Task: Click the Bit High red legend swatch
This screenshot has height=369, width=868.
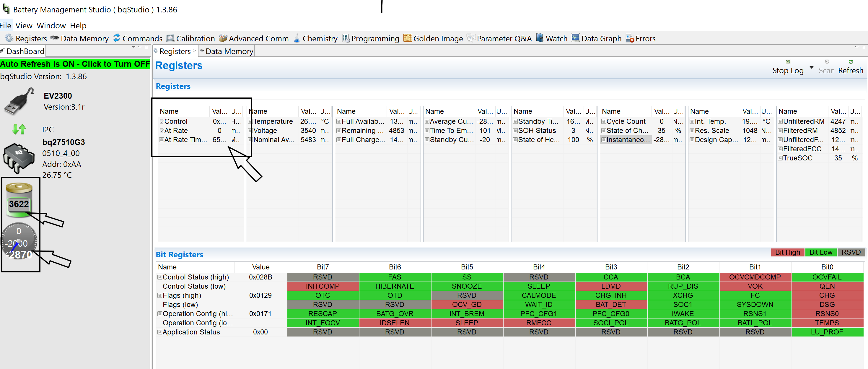Action: click(787, 252)
